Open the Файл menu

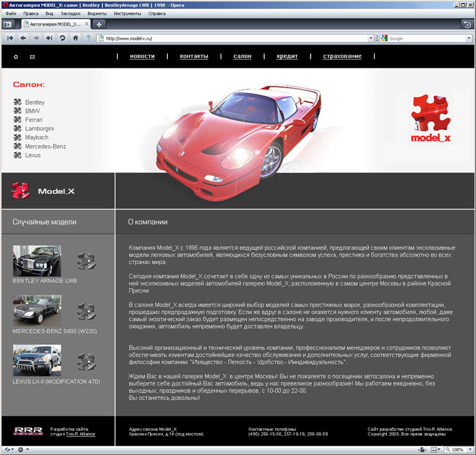11,14
